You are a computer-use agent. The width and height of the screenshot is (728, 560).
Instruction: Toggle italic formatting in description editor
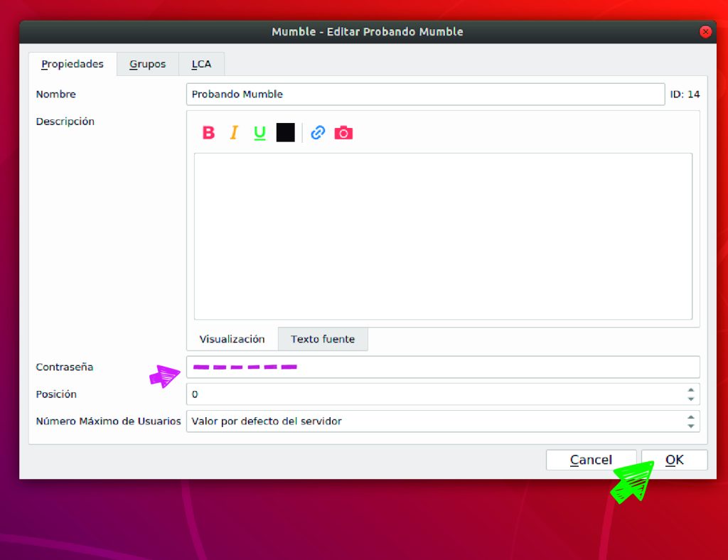point(234,133)
